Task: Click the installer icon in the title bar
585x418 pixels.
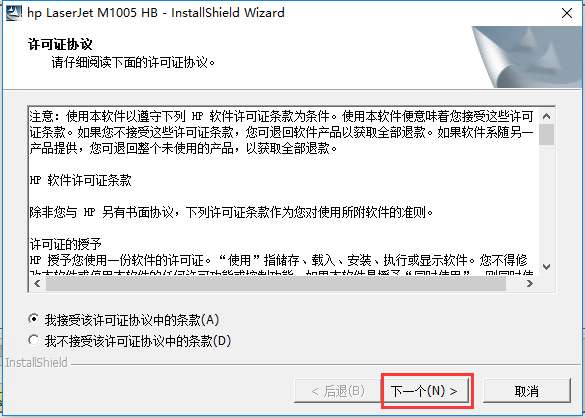Action: (x=14, y=13)
